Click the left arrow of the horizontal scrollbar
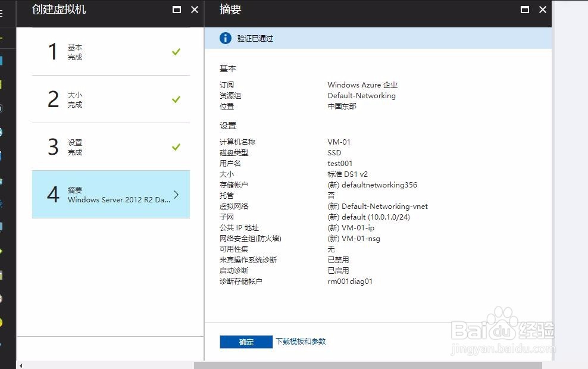The image size is (588, 369). (x=21, y=365)
